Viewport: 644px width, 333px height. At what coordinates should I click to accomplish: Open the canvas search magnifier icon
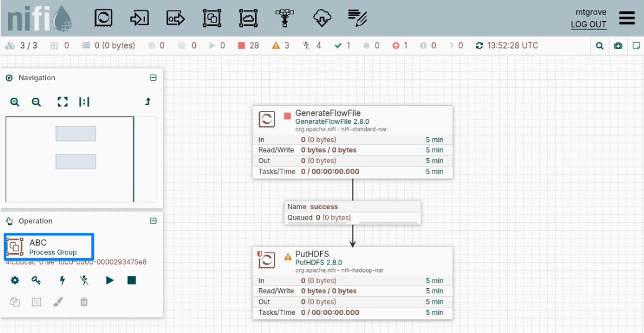[x=600, y=45]
